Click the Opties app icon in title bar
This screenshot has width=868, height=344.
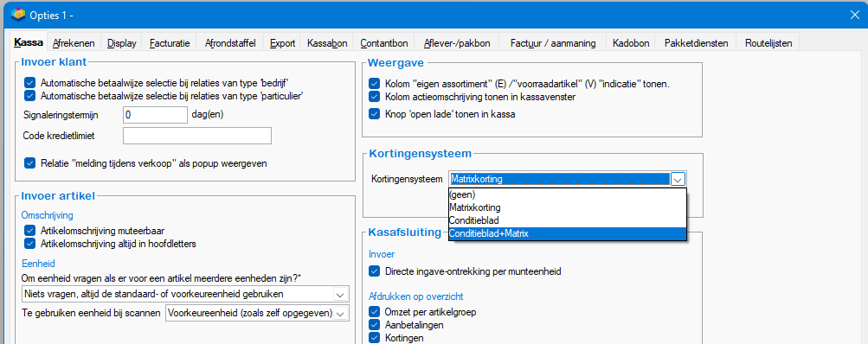(x=18, y=15)
